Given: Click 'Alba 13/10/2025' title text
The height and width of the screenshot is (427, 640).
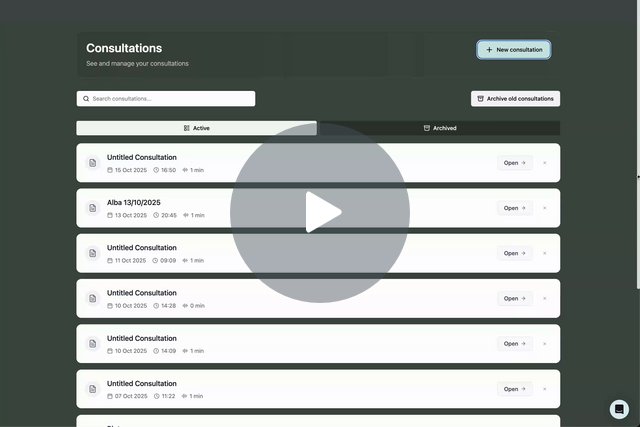Looking at the screenshot, I should pos(133,202).
